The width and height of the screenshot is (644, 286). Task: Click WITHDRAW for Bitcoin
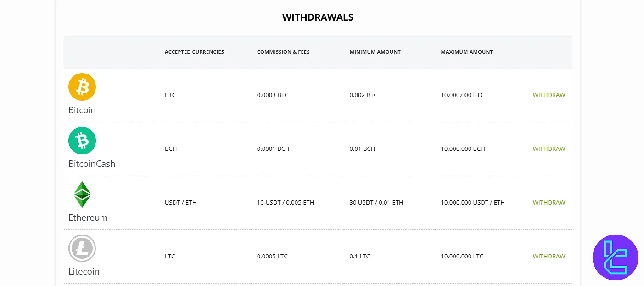[x=549, y=95]
